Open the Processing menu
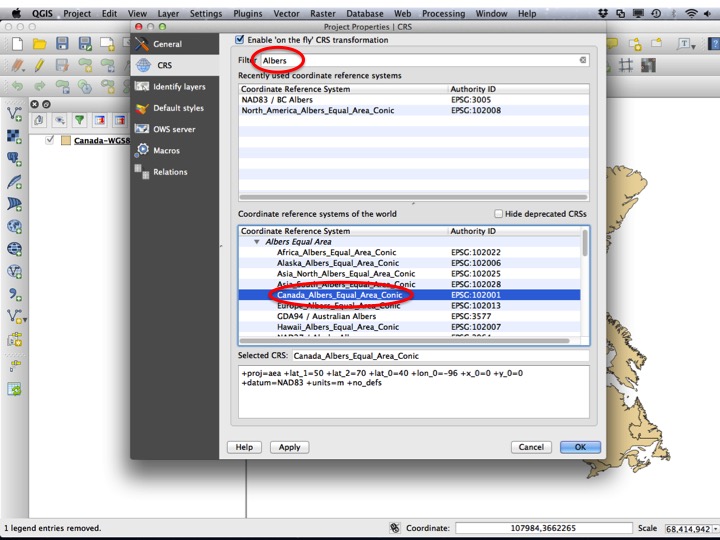Screen dimensions: 720x540 coord(444,14)
